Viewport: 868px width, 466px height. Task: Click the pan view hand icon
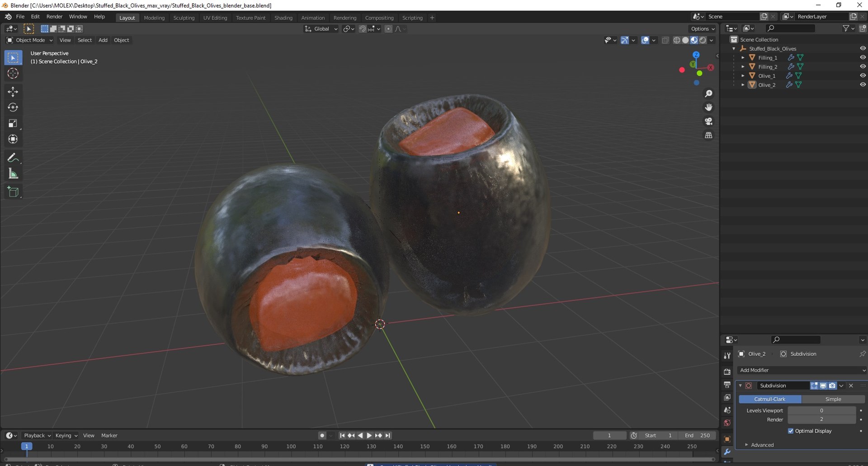pyautogui.click(x=708, y=108)
